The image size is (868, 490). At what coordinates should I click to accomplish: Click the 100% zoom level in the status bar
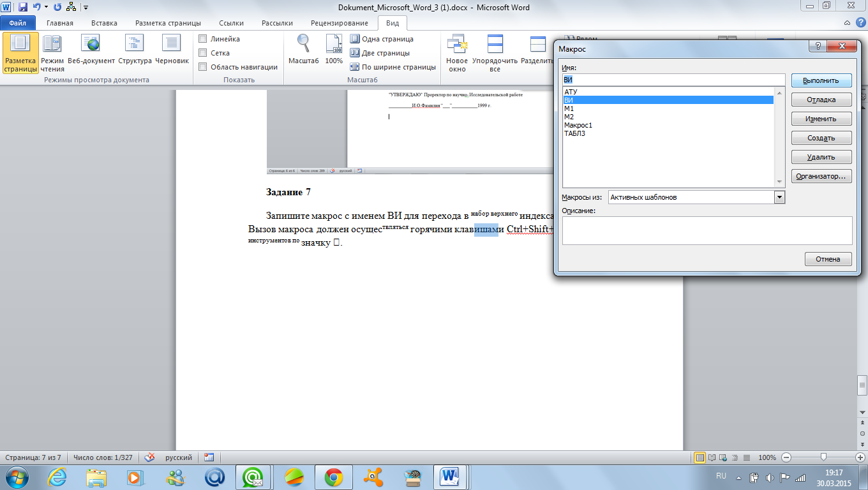(767, 457)
